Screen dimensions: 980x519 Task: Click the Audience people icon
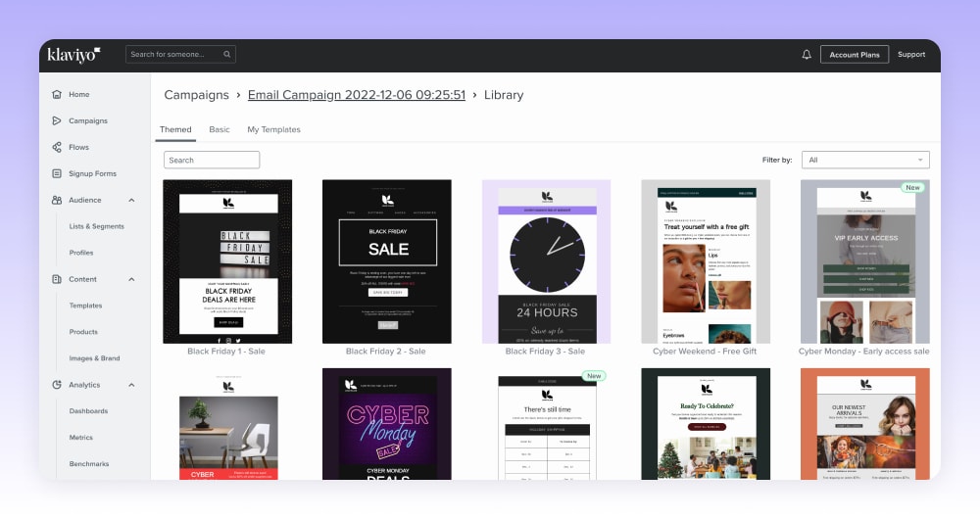[x=57, y=200]
